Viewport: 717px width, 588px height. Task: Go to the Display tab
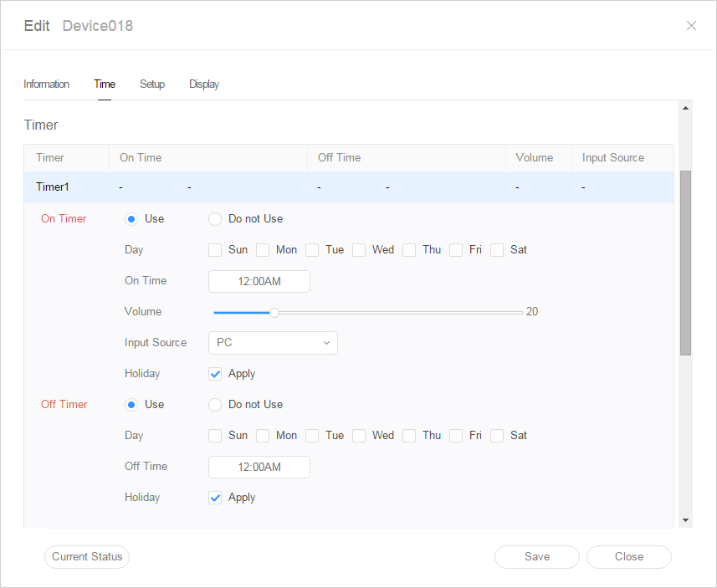204,84
